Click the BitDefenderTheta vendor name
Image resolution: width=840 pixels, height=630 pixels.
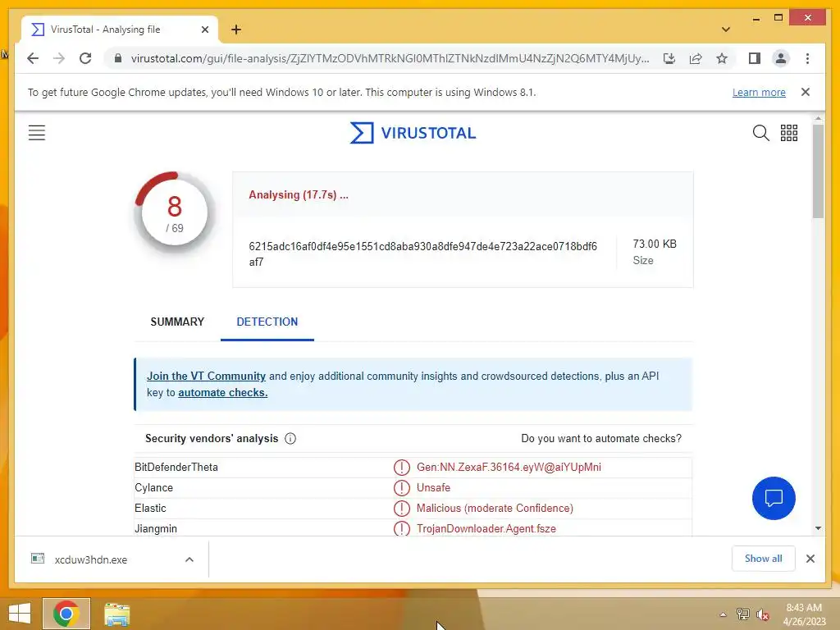point(176,467)
